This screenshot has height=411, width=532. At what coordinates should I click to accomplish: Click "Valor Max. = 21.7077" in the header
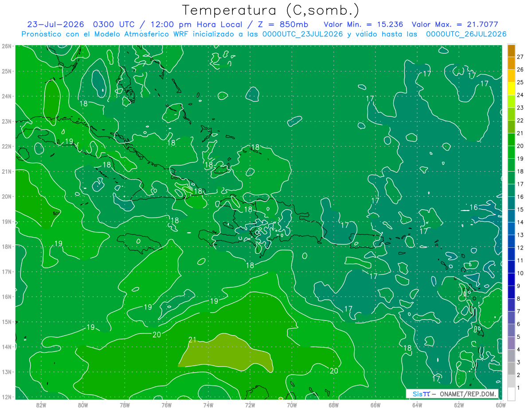pos(455,24)
